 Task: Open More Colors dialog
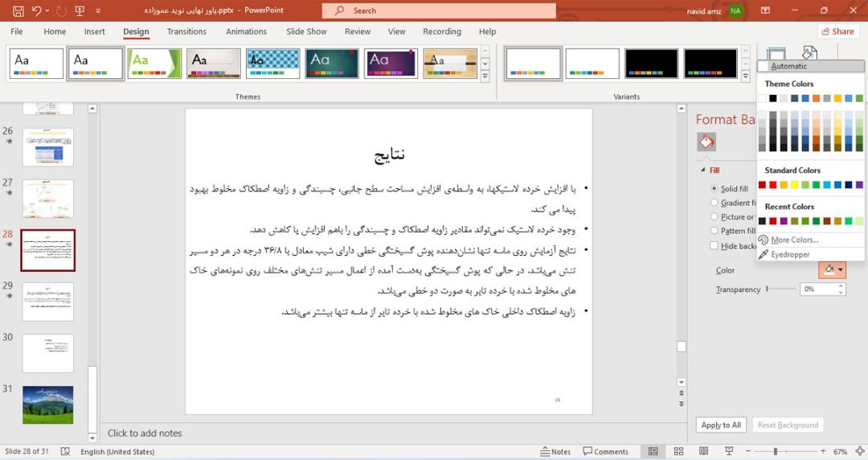794,240
